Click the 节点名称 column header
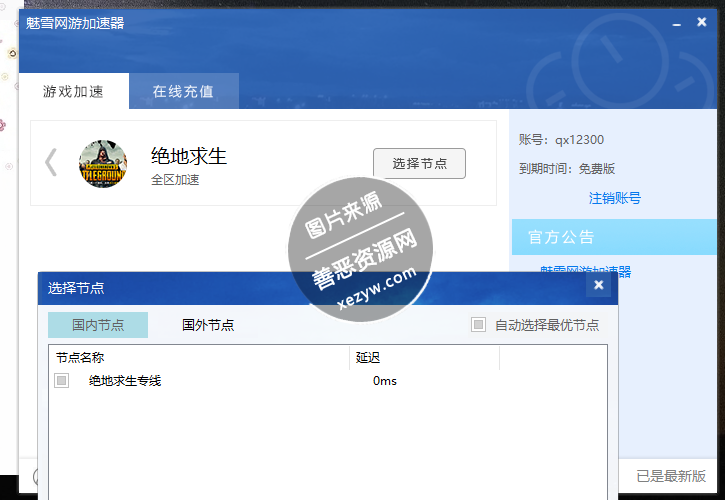 [199, 357]
